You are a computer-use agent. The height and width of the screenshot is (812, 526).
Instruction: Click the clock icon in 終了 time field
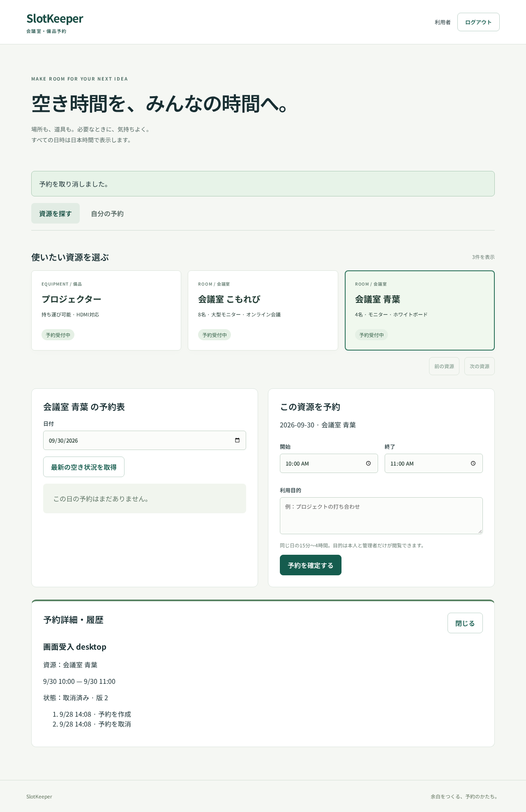(x=473, y=464)
